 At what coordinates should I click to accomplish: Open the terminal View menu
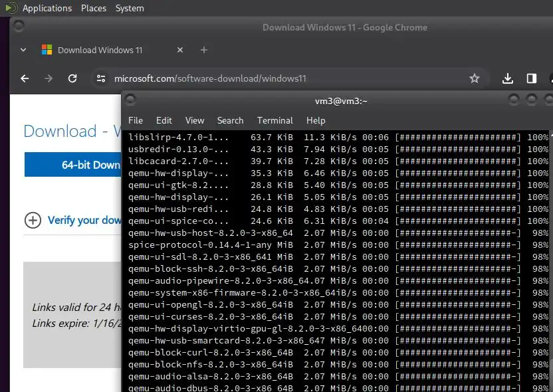[195, 120]
